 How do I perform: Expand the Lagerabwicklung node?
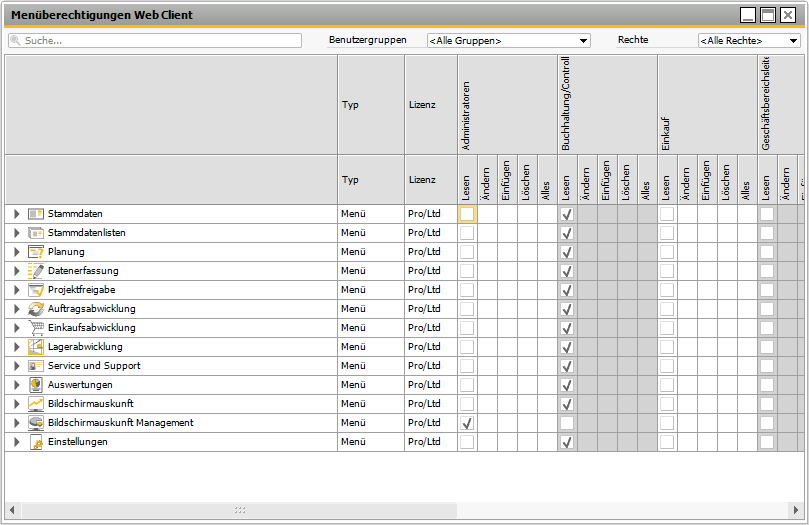[17, 347]
